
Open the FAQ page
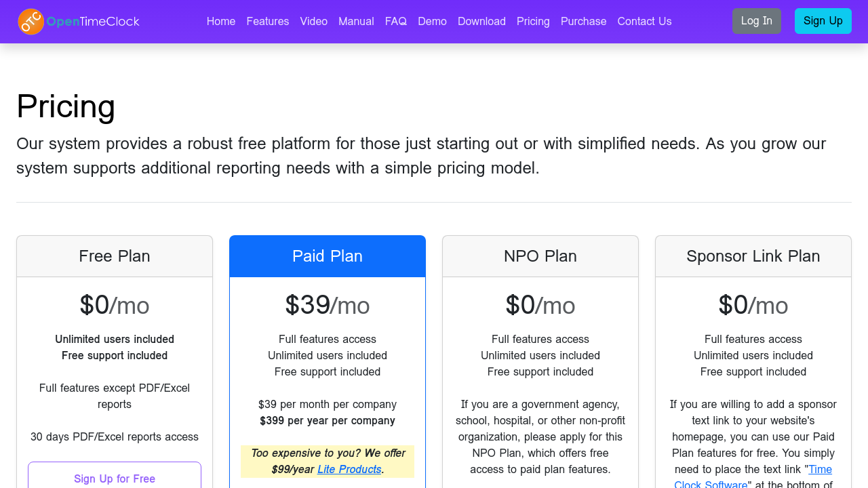point(396,21)
